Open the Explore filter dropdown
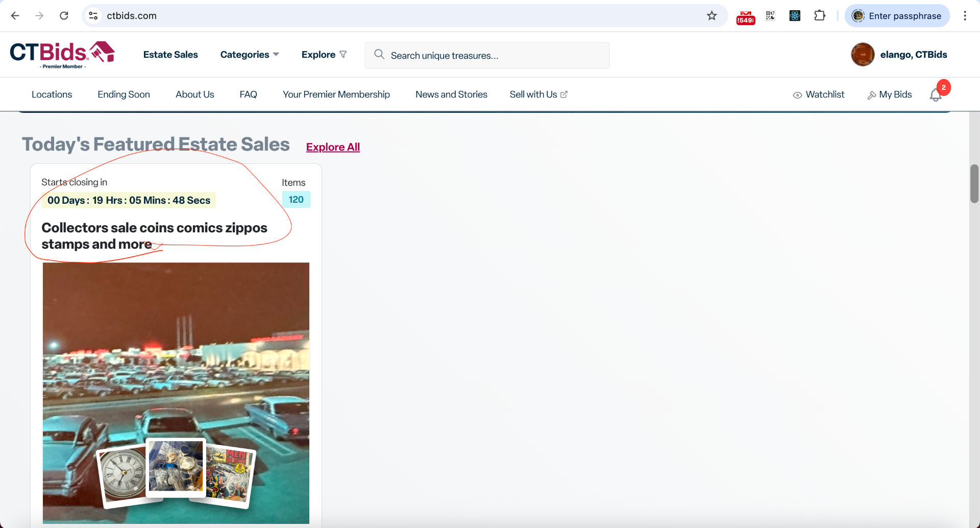 324,55
